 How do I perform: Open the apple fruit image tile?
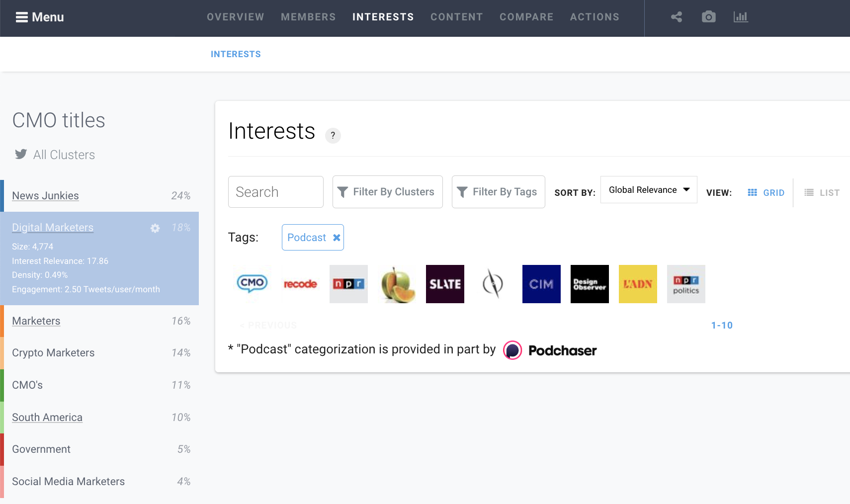[397, 284]
